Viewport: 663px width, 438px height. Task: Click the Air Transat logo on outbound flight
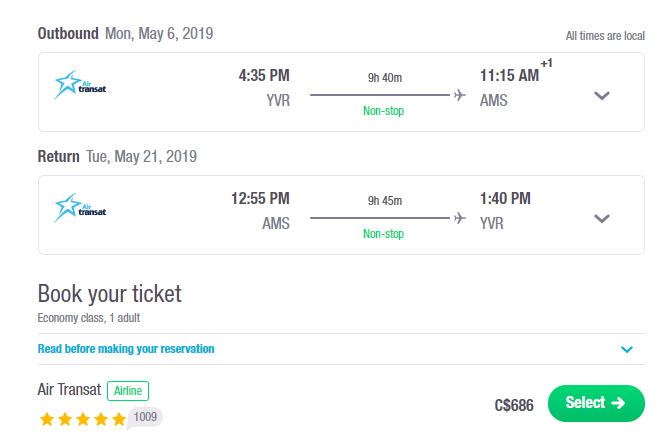coord(80,85)
